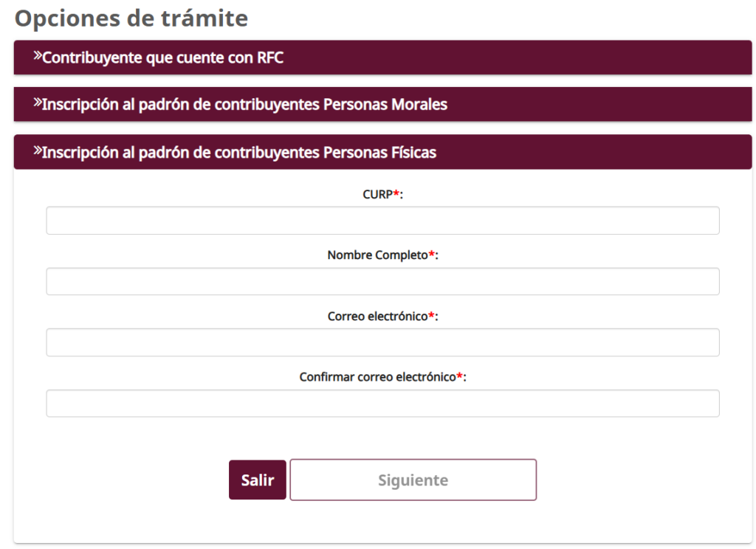Activate the Confirmar correo electrónico field

[382, 404]
